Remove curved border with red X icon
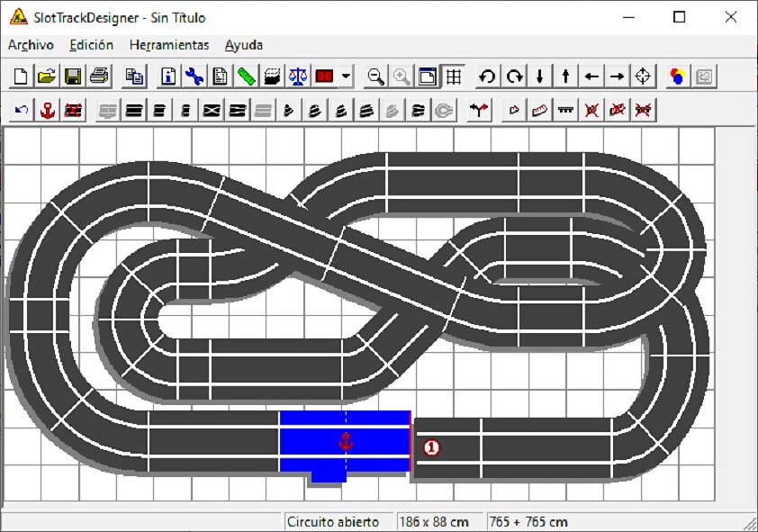This screenshot has height=532, width=758. click(618, 111)
